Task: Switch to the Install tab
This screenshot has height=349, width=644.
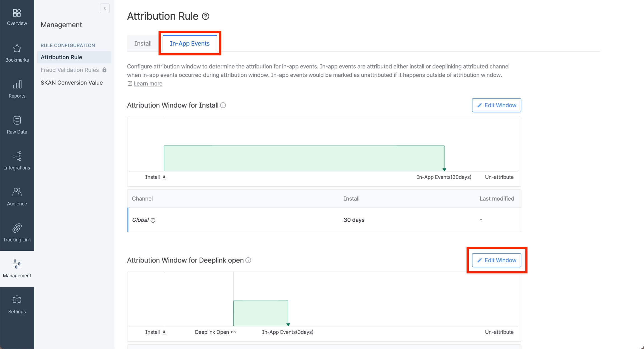Action: [143, 43]
